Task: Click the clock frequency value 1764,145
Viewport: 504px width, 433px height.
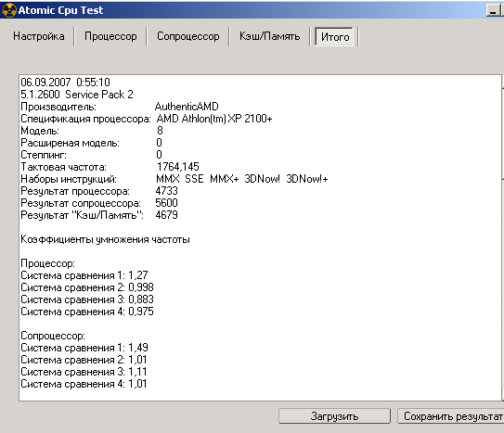Action: pos(178,167)
